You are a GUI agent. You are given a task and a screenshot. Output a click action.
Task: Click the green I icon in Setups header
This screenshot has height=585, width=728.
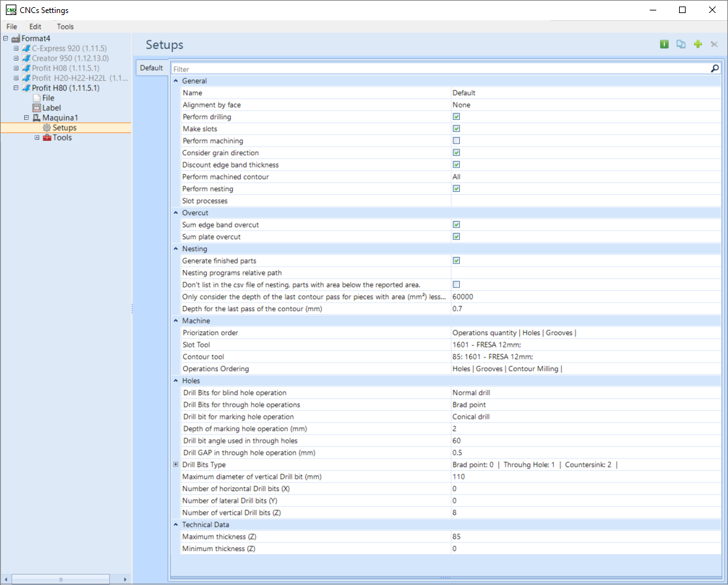664,44
